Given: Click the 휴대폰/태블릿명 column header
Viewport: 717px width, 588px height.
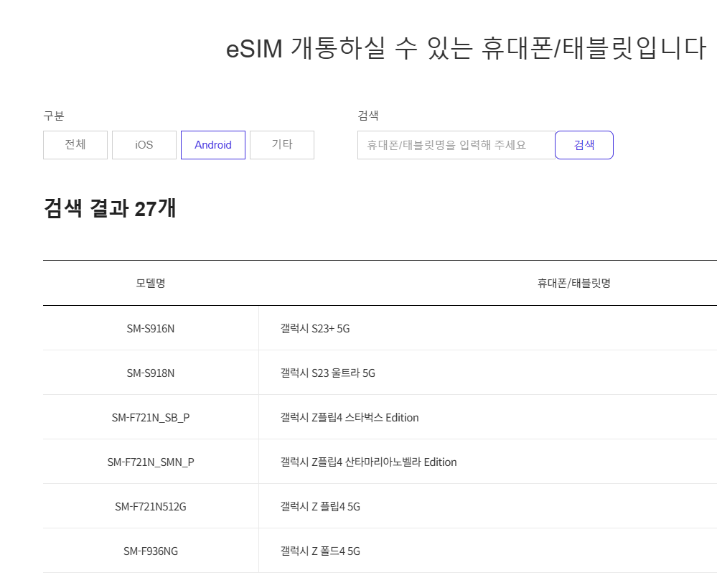Looking at the screenshot, I should click(x=574, y=284).
